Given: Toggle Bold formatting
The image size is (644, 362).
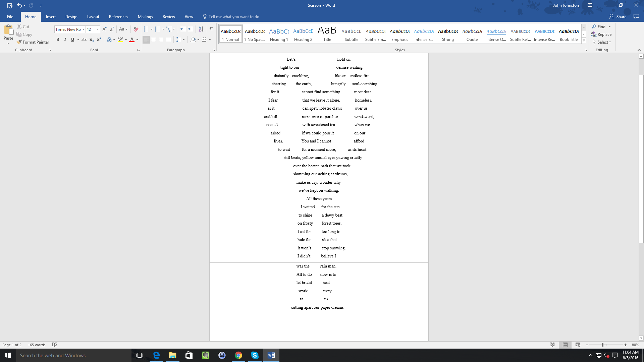Looking at the screenshot, I should tap(58, 40).
